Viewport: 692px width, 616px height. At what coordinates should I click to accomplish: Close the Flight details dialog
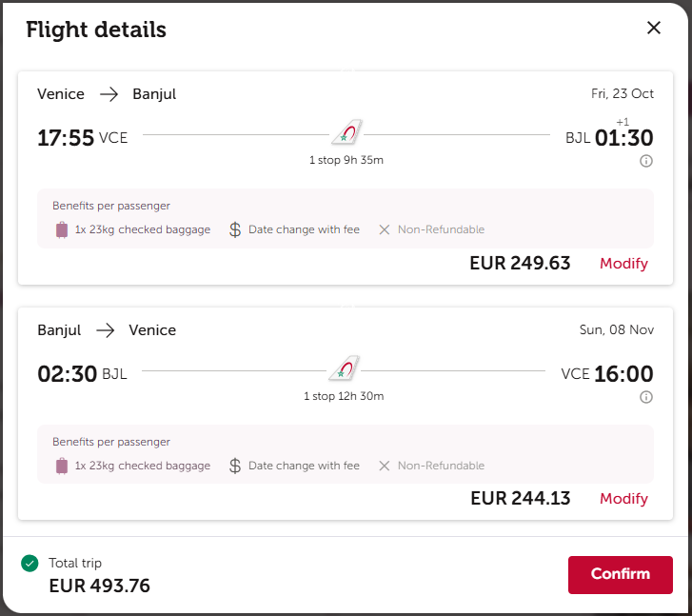tap(654, 28)
